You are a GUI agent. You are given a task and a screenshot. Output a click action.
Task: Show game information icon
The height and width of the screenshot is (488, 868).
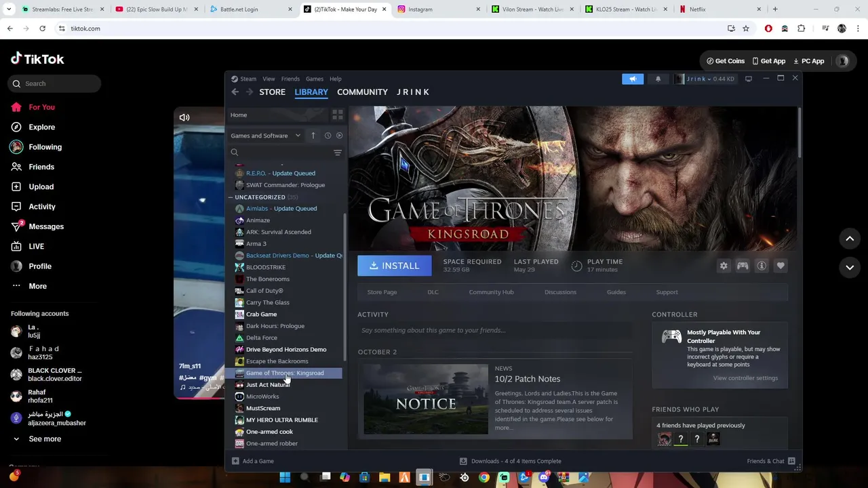[x=762, y=266]
